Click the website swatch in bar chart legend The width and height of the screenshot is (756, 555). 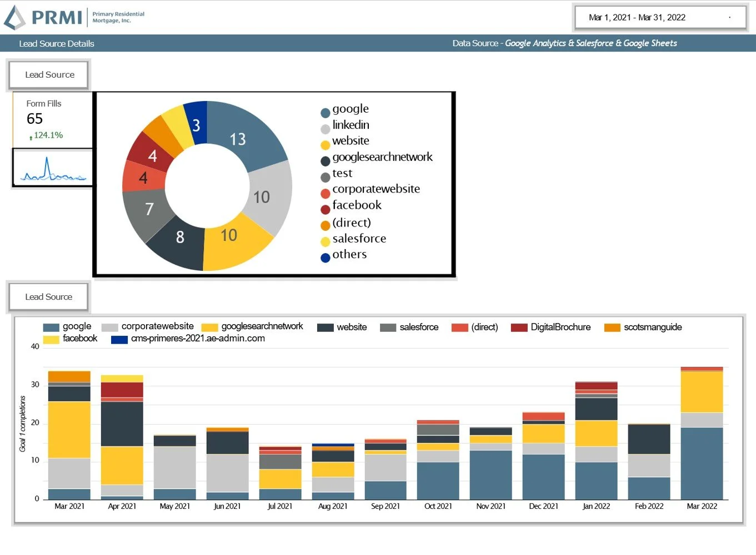click(326, 327)
